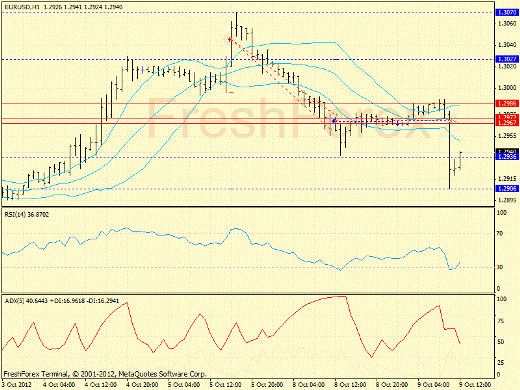Click the 70 level on RSI scale
Screen dimensions: 520x390
point(499,233)
